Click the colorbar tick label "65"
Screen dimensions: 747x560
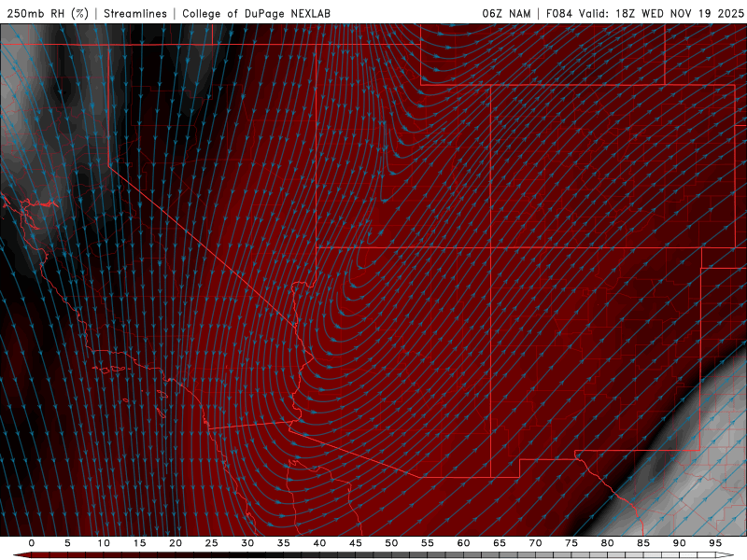pyautogui.click(x=500, y=543)
